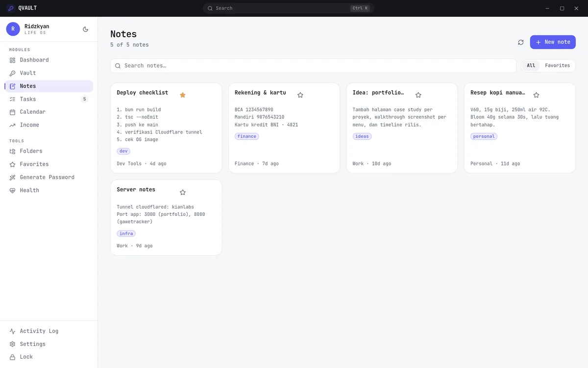The height and width of the screenshot is (368, 588).
Task: Go to the Folders tool
Action: (49, 151)
